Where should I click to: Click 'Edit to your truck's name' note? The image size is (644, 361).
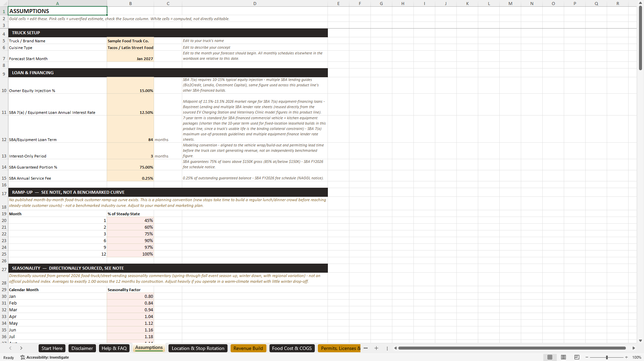pyautogui.click(x=203, y=41)
